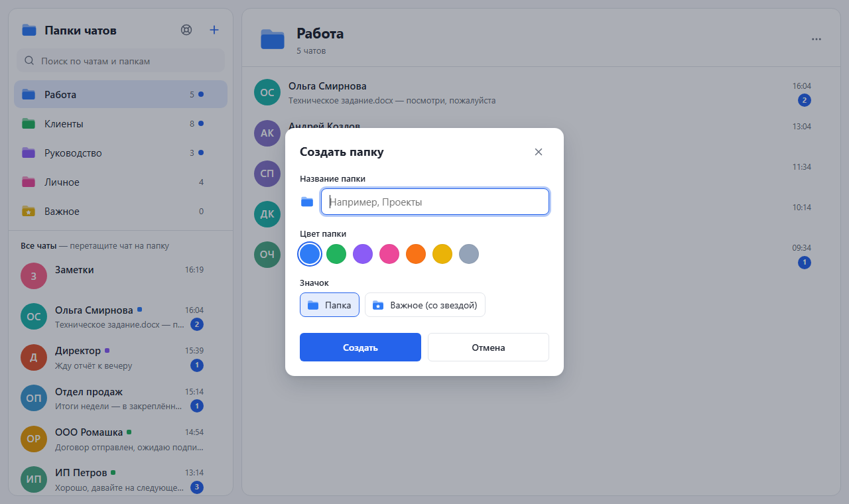
Task: Click the Папки чатов header folder icon
Action: coord(29,30)
